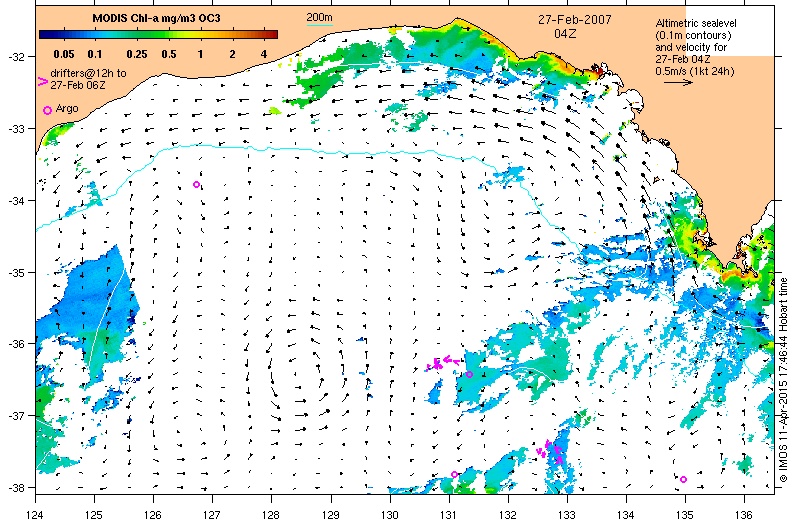Click the '(0.1m contours)' legend line
Image resolution: width=800 pixels, height=520 pixels.
click(693, 35)
